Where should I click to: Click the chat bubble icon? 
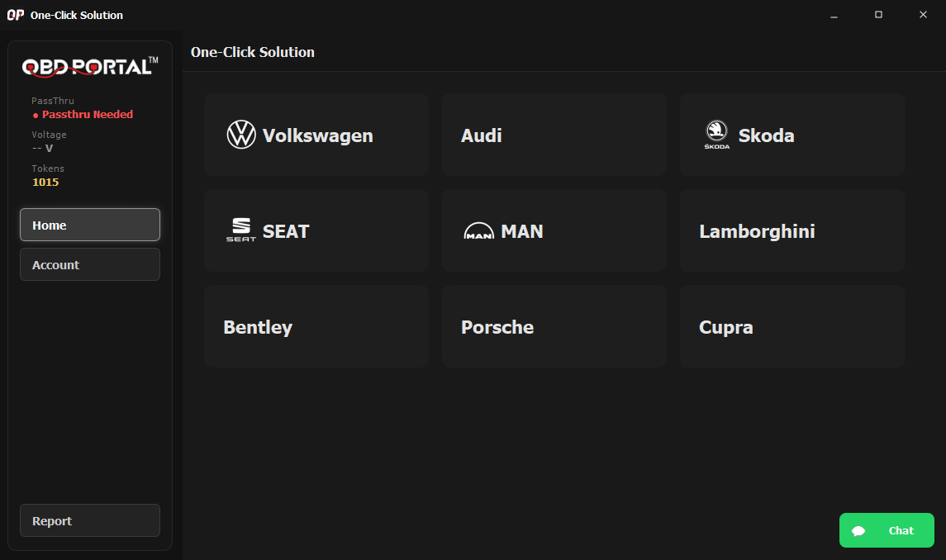[x=858, y=530]
